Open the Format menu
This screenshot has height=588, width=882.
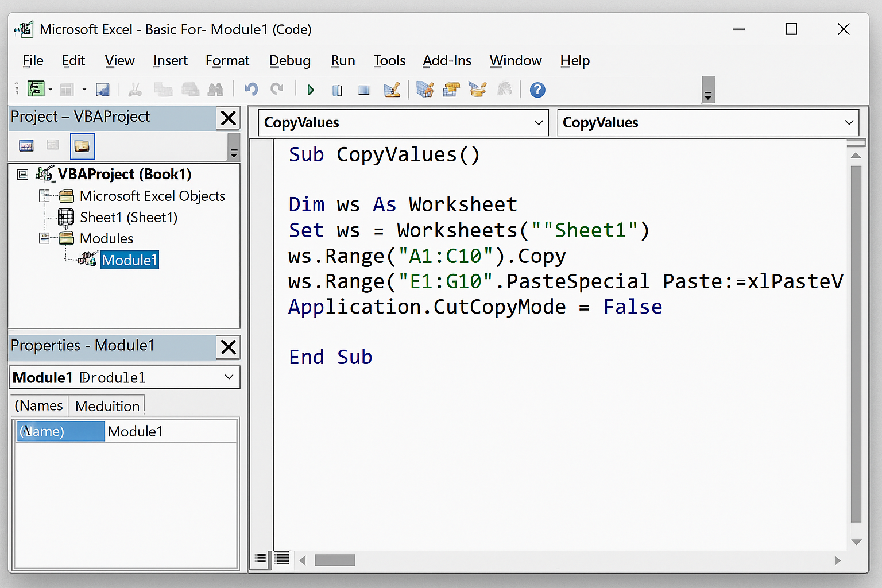227,61
